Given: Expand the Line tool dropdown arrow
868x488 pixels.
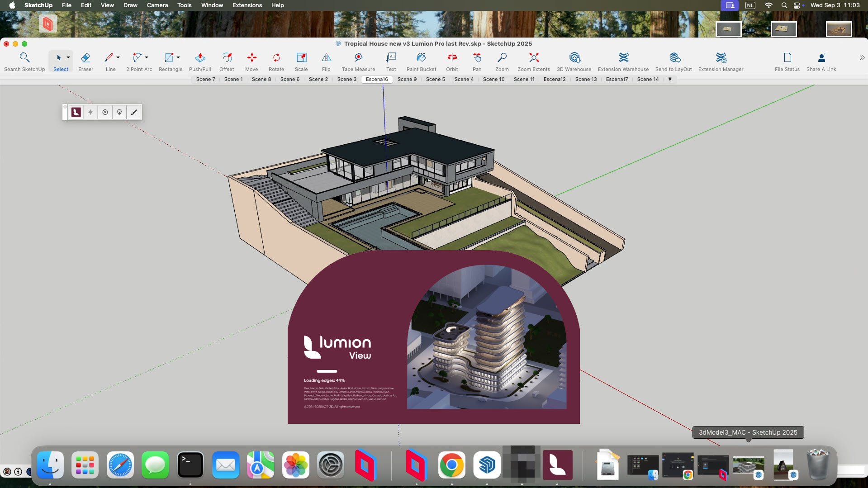Looking at the screenshot, I should (118, 57).
